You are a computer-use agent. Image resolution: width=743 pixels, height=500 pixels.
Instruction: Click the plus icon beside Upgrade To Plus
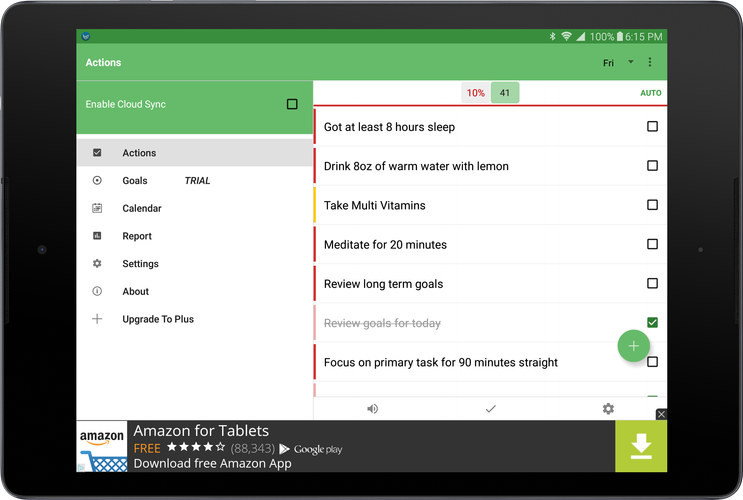tap(97, 319)
